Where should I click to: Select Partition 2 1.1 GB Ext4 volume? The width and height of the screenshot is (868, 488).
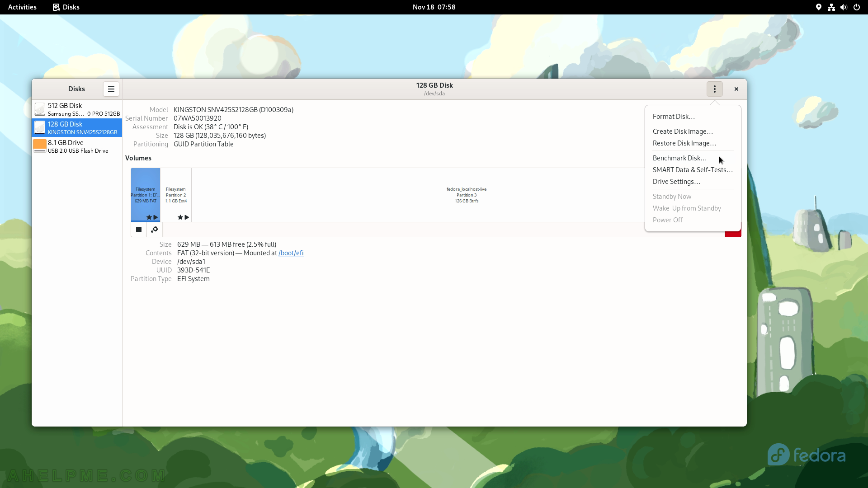(176, 195)
